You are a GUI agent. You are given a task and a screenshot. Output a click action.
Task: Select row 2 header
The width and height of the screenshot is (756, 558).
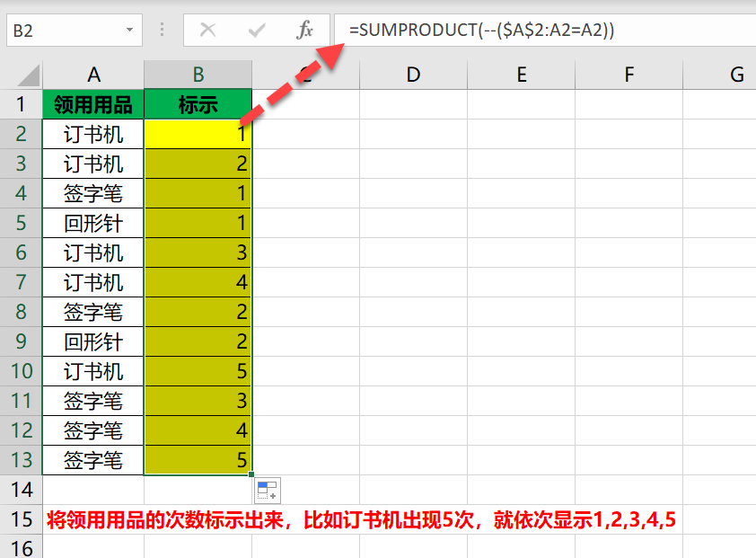(x=22, y=134)
